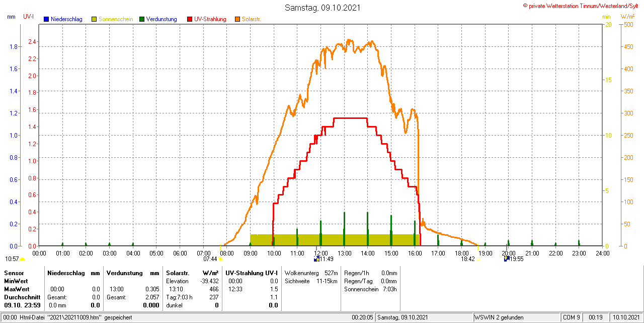Viewport: 644px width, 323px height.
Task: Click the Regen/Tag 0.0mm entry
Action: [x=371, y=281]
